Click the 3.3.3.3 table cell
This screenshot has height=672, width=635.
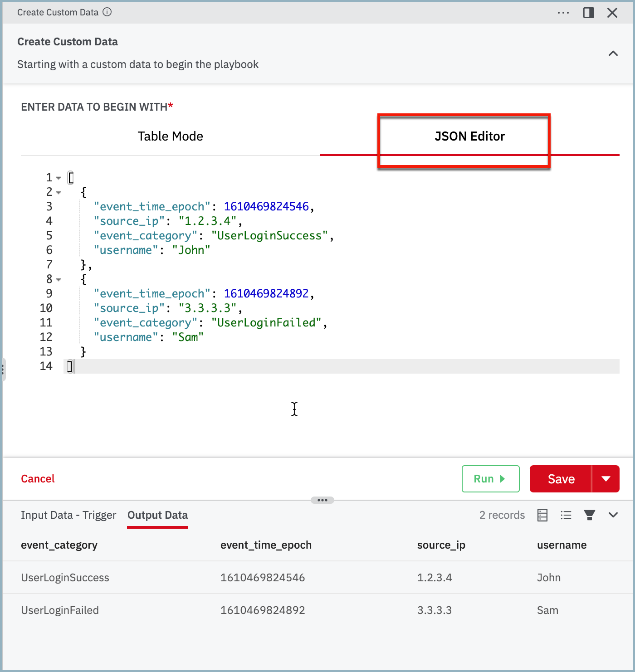coord(435,610)
